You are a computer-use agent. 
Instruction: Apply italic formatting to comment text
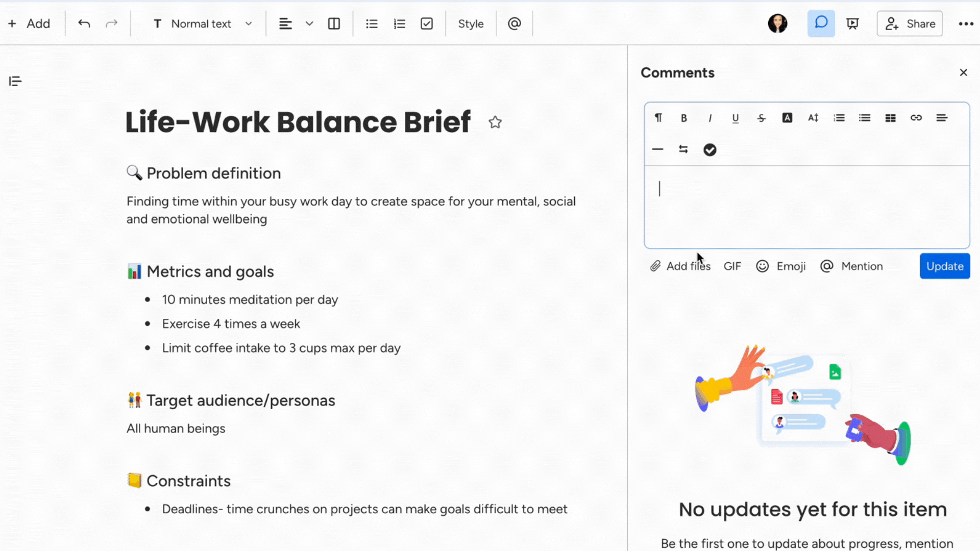pos(709,118)
